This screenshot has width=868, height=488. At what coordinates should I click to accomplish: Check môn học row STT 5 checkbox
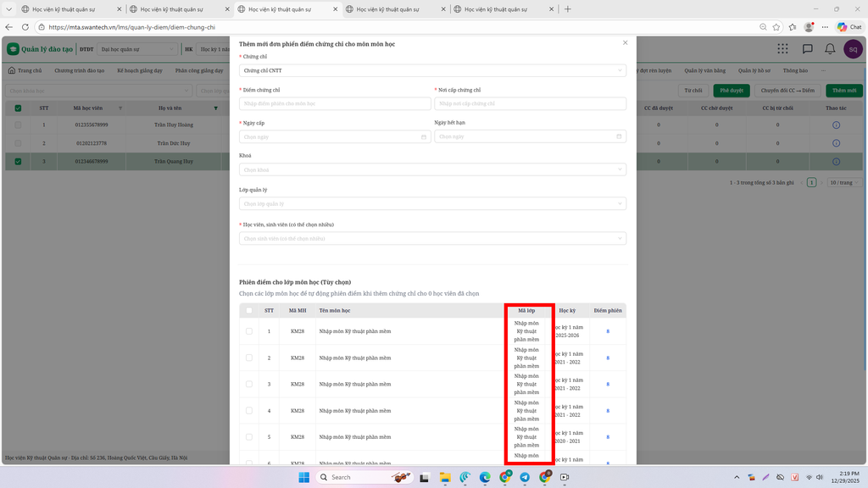tap(249, 437)
